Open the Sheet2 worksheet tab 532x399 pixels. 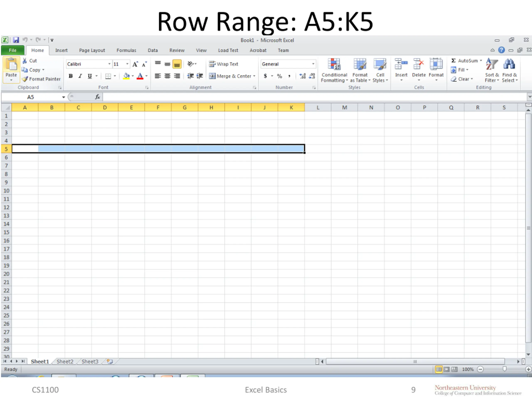click(x=65, y=361)
